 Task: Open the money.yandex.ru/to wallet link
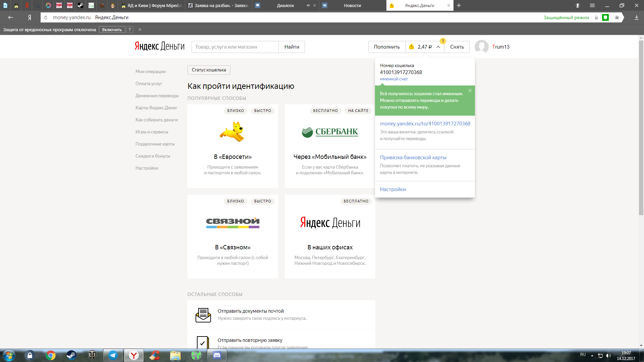pos(425,123)
